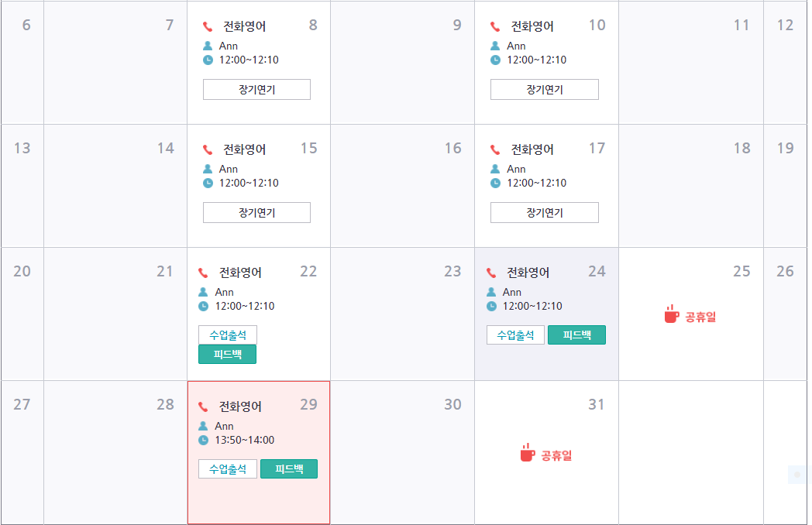
Task: Click the phone icon on day 17
Action: pos(495,150)
